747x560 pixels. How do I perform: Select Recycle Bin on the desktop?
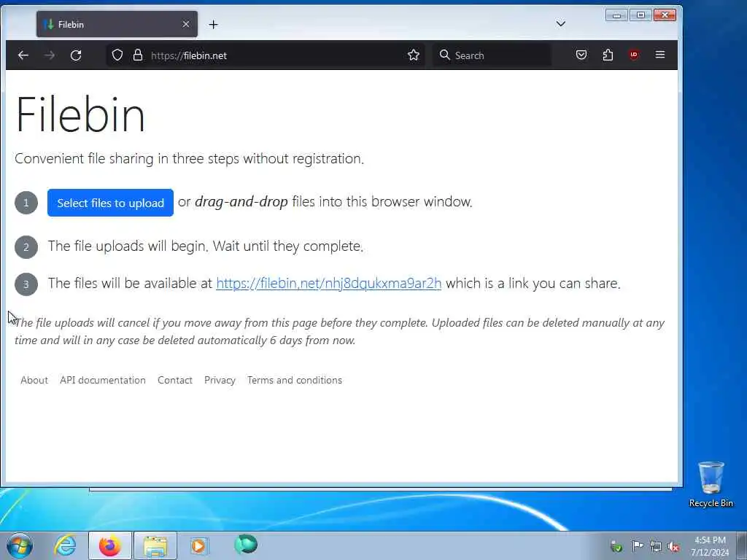[711, 484]
